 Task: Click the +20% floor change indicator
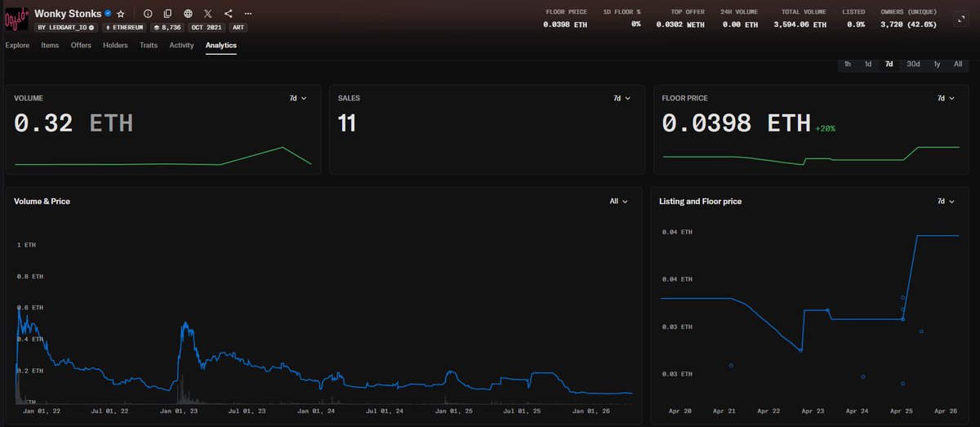(825, 128)
